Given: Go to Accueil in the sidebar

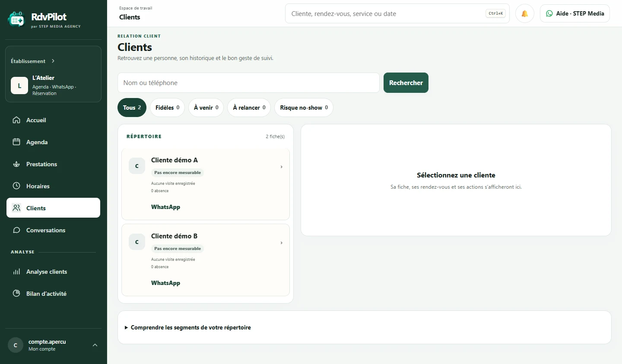Looking at the screenshot, I should click(53, 120).
